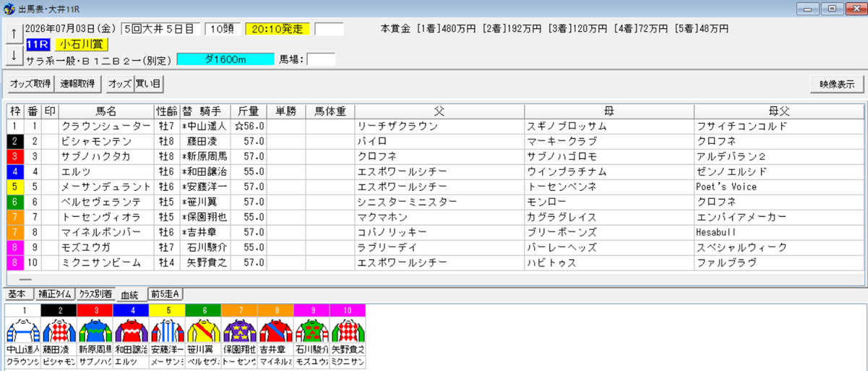
Task: Click the 印 column header
Action: tap(50, 111)
